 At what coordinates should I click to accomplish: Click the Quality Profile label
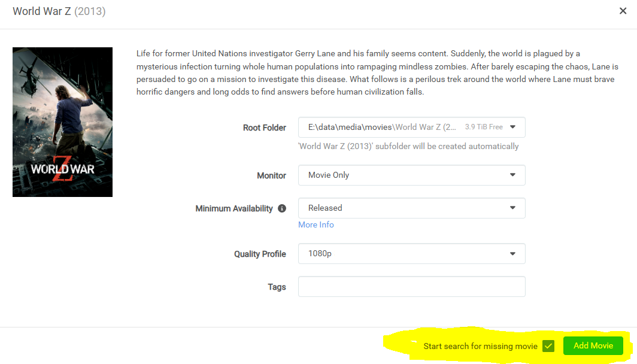260,254
